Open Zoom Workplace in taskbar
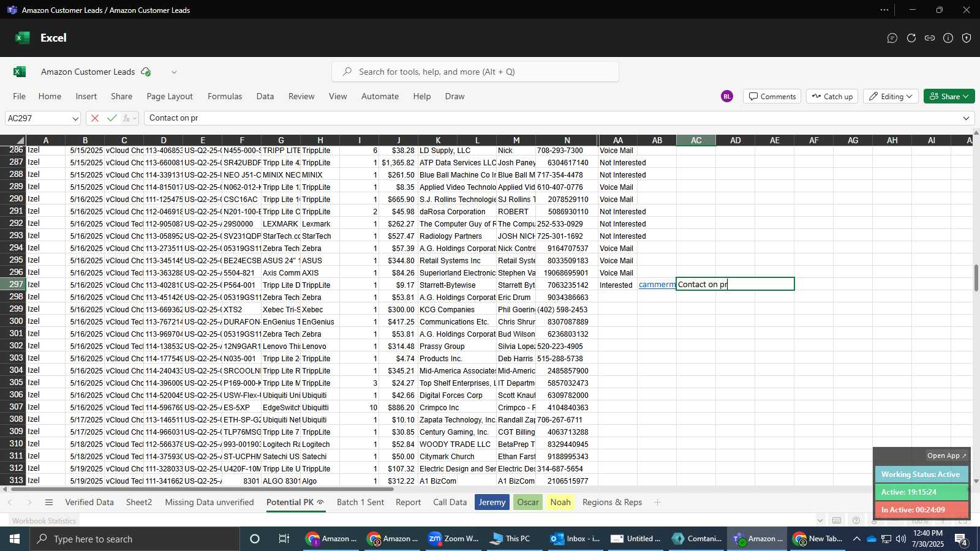 point(454,539)
